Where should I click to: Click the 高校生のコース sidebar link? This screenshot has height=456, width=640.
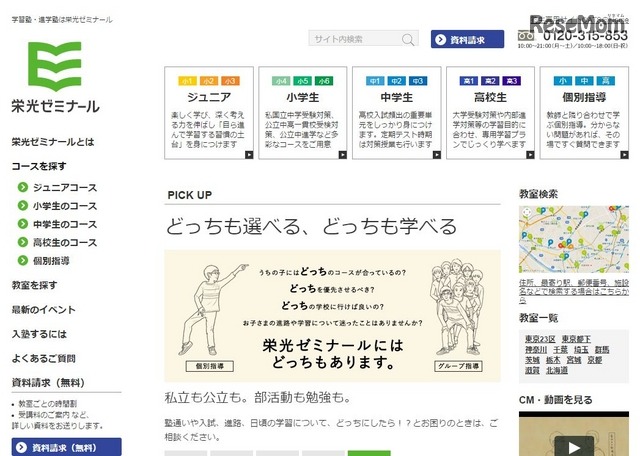(65, 242)
